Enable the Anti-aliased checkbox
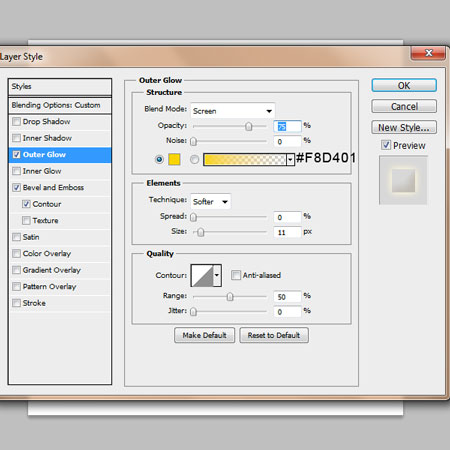 tap(236, 275)
